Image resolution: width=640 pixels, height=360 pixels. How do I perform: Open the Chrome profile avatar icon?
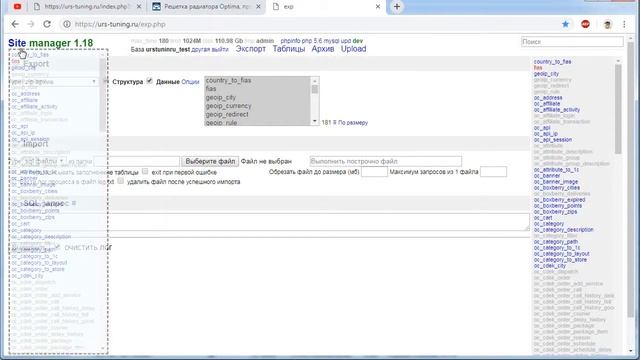click(607, 24)
